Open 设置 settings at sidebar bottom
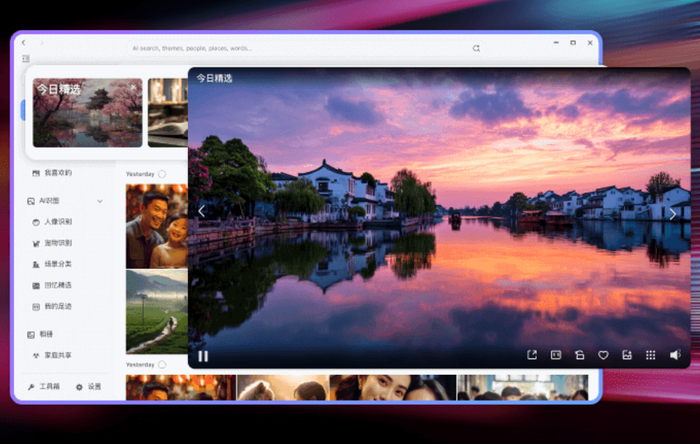Screen dimensions: 700x444 [x=89, y=386]
